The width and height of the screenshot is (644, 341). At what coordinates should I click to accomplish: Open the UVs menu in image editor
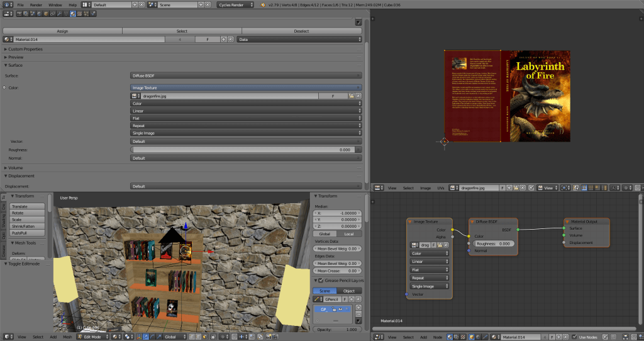440,187
